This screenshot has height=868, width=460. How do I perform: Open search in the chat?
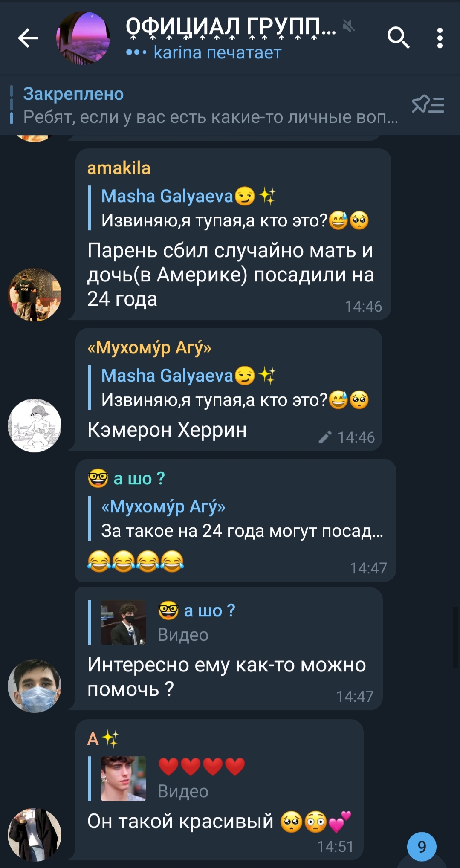click(x=398, y=38)
